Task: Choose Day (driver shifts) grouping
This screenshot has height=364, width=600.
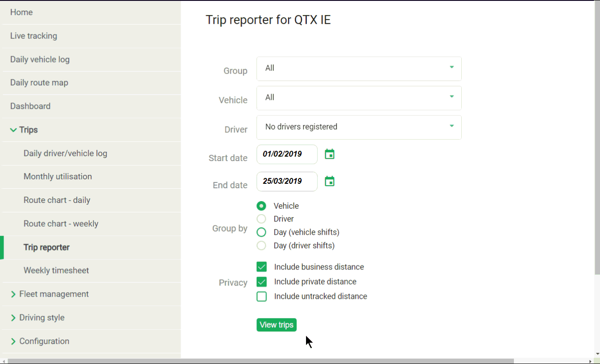Action: pos(261,246)
